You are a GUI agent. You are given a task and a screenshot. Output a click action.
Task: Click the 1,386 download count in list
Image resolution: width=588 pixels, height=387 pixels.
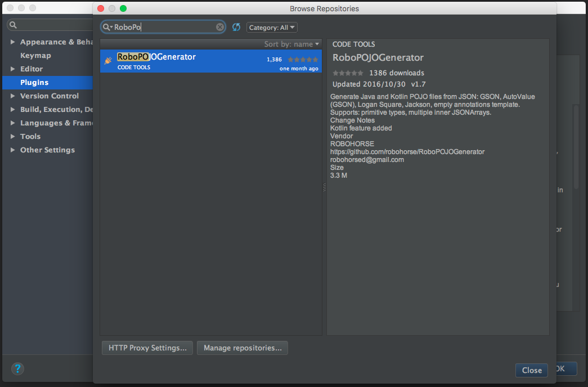coord(274,60)
